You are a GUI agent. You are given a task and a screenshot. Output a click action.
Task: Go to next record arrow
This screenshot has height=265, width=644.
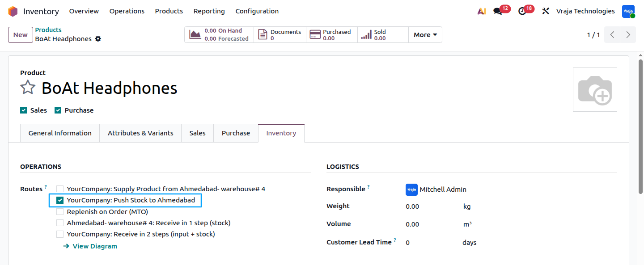pos(628,34)
